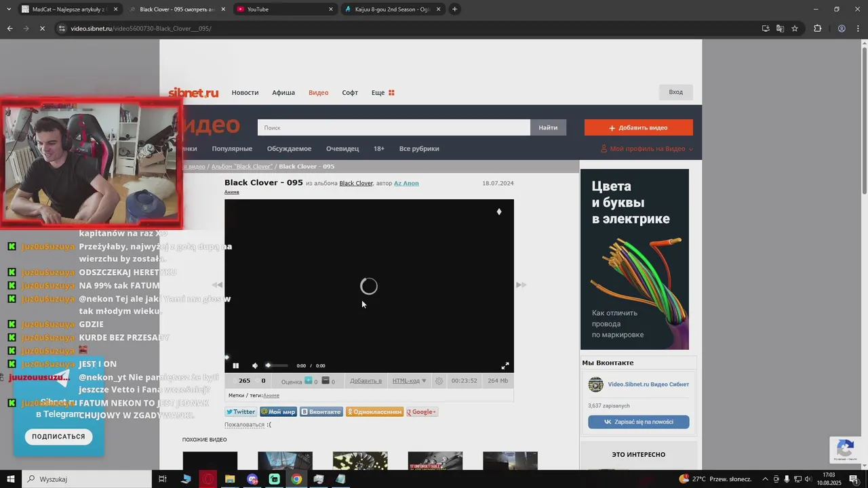Open the Цвета и буквы в электрике ad
Image resolution: width=868 pixels, height=488 pixels.
pyautogui.click(x=635, y=259)
